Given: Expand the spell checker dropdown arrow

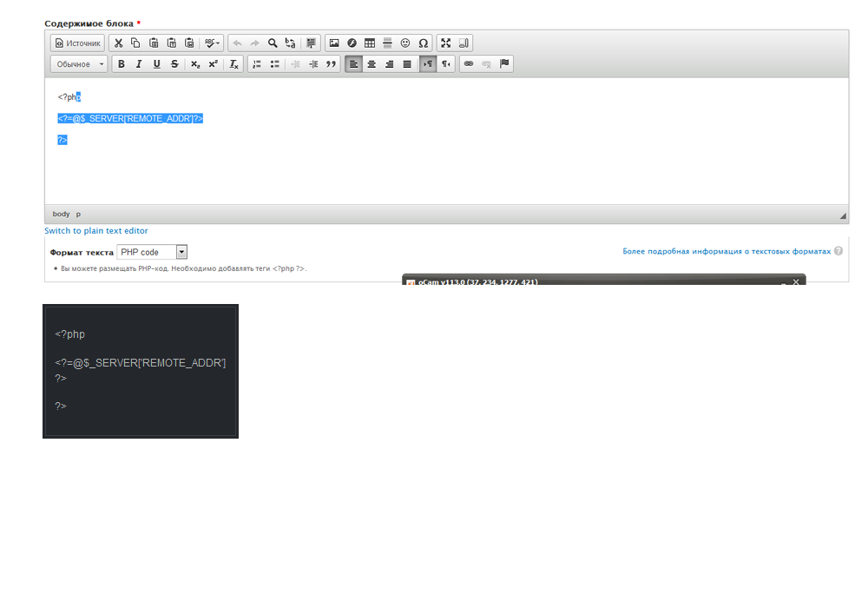Looking at the screenshot, I should point(218,43).
